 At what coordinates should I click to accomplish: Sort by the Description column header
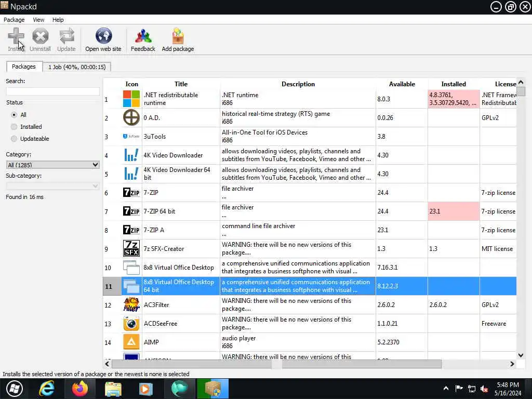(x=298, y=84)
